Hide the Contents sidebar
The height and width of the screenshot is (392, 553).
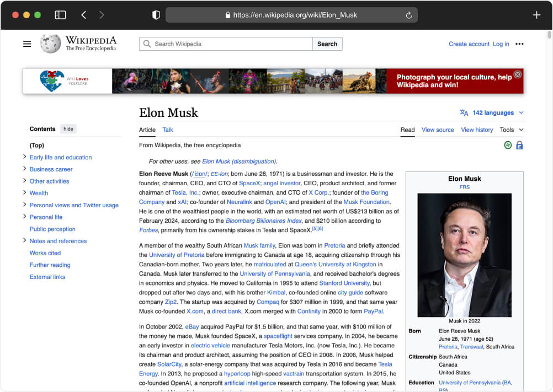tap(68, 128)
